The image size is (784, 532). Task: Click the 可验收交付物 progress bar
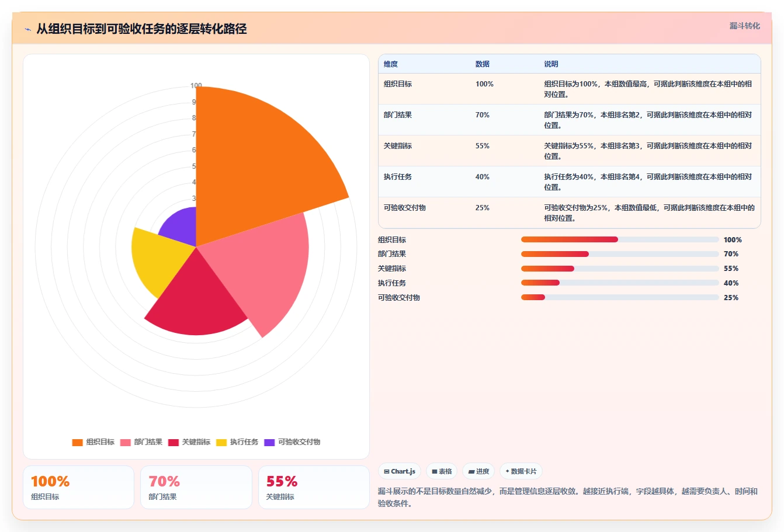click(620, 297)
